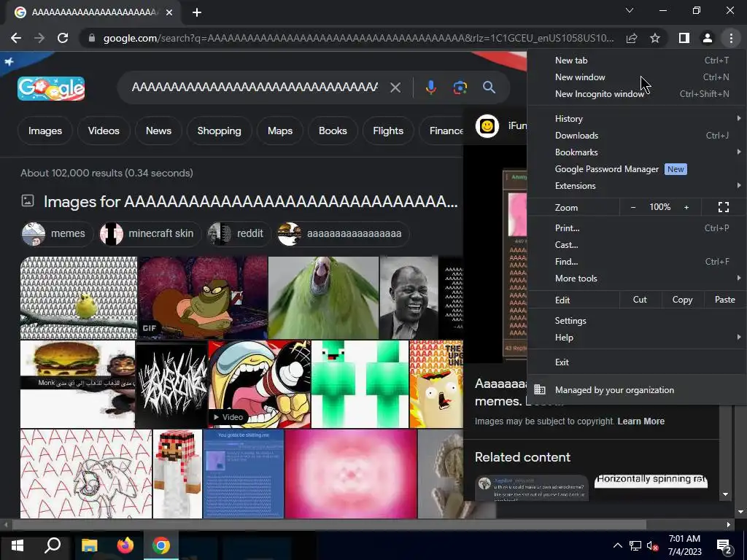The width and height of the screenshot is (747, 560).
Task: Start voice search with microphone icon
Action: 430,87
